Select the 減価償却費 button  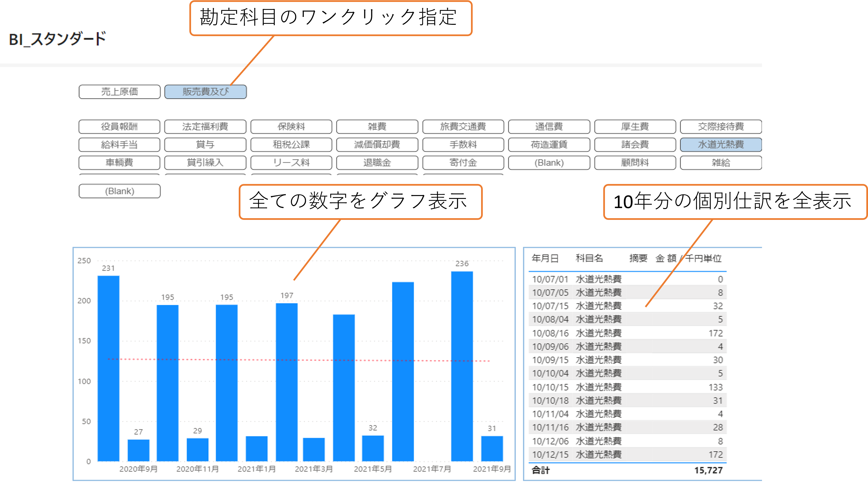[x=378, y=144]
